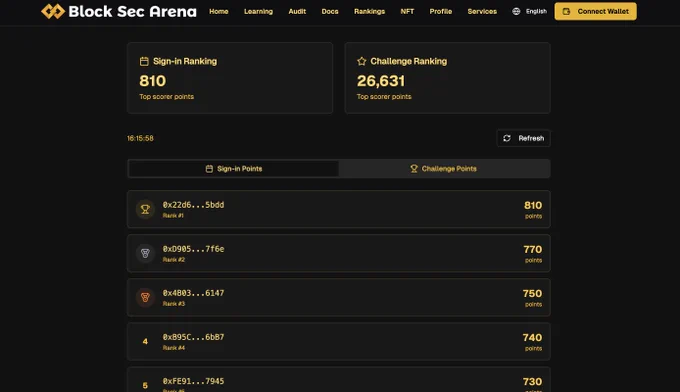Navigate to the NFT section
680x392 pixels.
coord(407,11)
